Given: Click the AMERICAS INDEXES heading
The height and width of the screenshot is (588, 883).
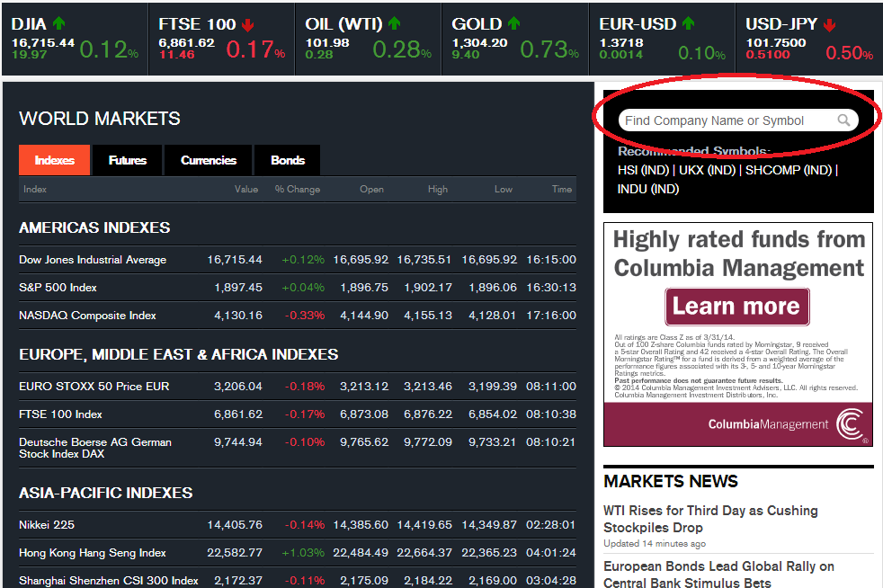Looking at the screenshot, I should [94, 227].
